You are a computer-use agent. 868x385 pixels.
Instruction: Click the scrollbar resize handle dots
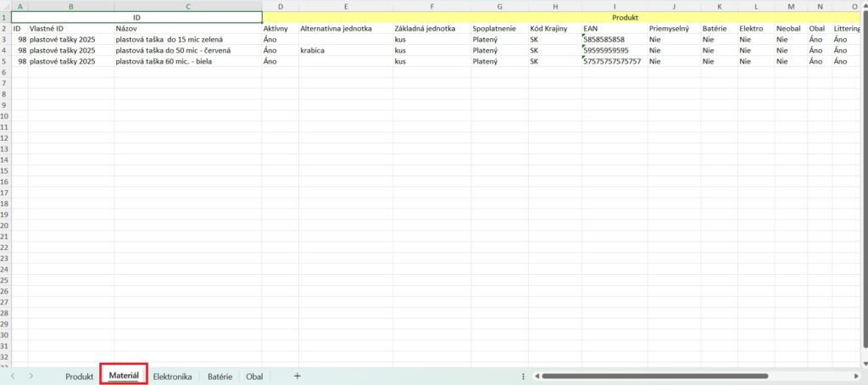[523, 376]
